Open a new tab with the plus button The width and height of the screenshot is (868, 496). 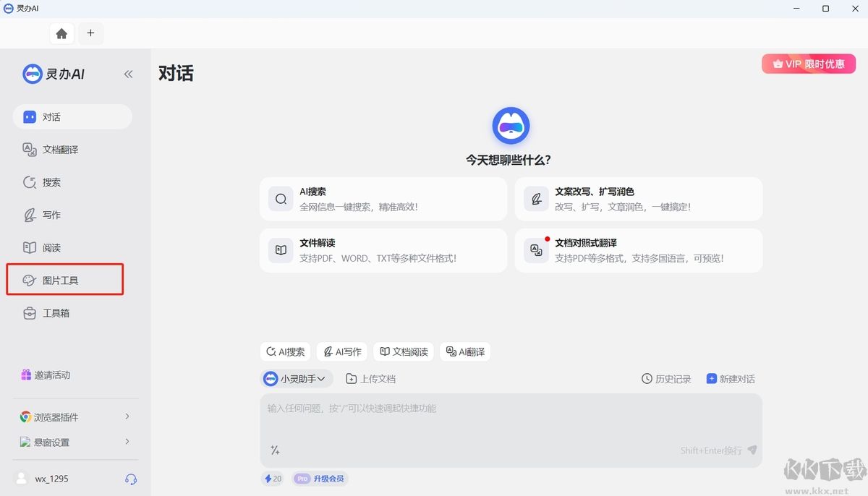[x=90, y=33]
